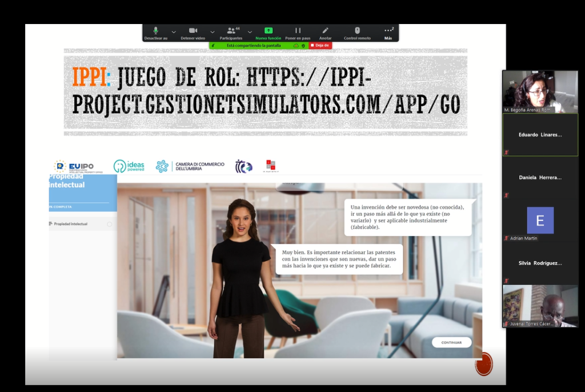Toggle the Propiedad intelectual completion circle
Screen dimensions: 585x392
[x=109, y=224]
